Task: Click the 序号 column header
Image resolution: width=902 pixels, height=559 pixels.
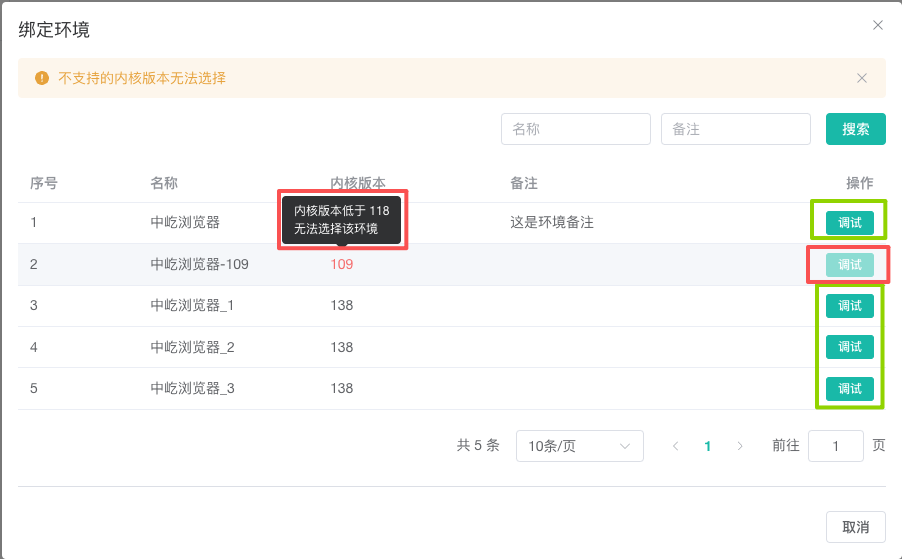Action: pyautogui.click(x=44, y=183)
